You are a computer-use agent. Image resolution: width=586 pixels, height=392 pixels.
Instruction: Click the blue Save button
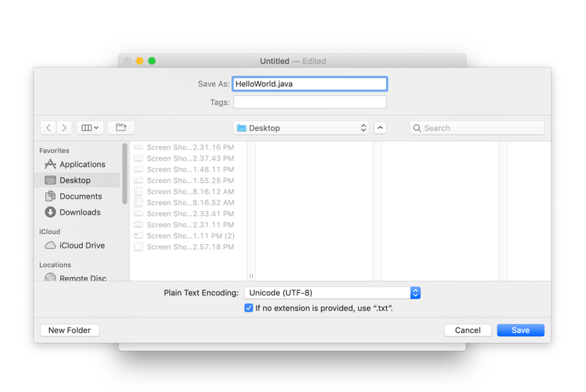coord(520,330)
